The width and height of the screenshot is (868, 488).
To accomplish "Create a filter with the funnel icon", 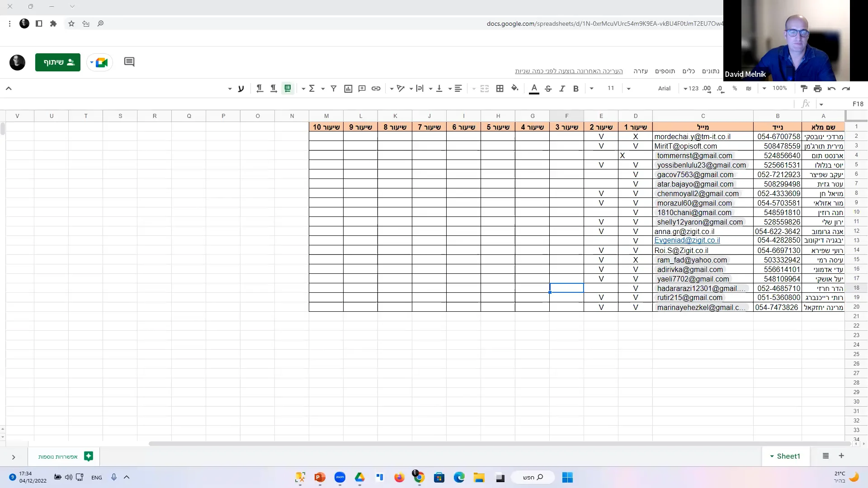I will [x=334, y=88].
